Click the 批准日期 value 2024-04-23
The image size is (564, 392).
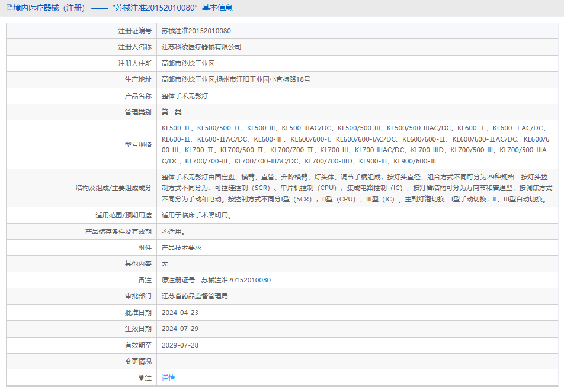pos(180,313)
